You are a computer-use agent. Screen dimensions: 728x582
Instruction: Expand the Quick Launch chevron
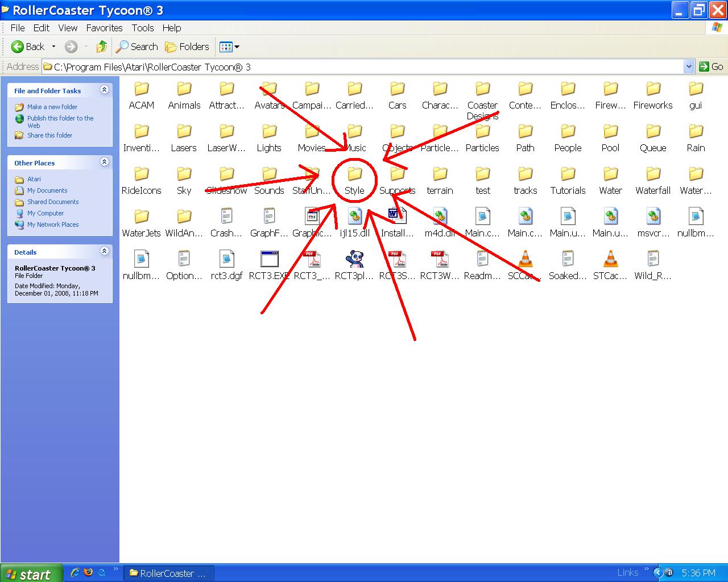116,569
